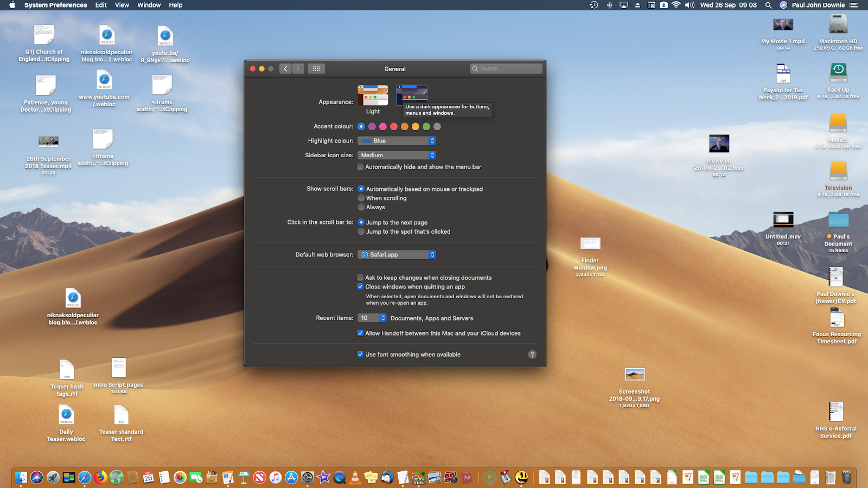Open the Highlight colour dropdown
Viewport: 868px width, 488px height.
coord(397,141)
